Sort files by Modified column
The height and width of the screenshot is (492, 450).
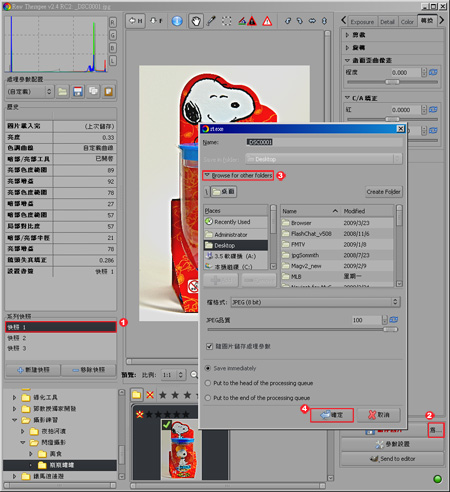click(368, 211)
